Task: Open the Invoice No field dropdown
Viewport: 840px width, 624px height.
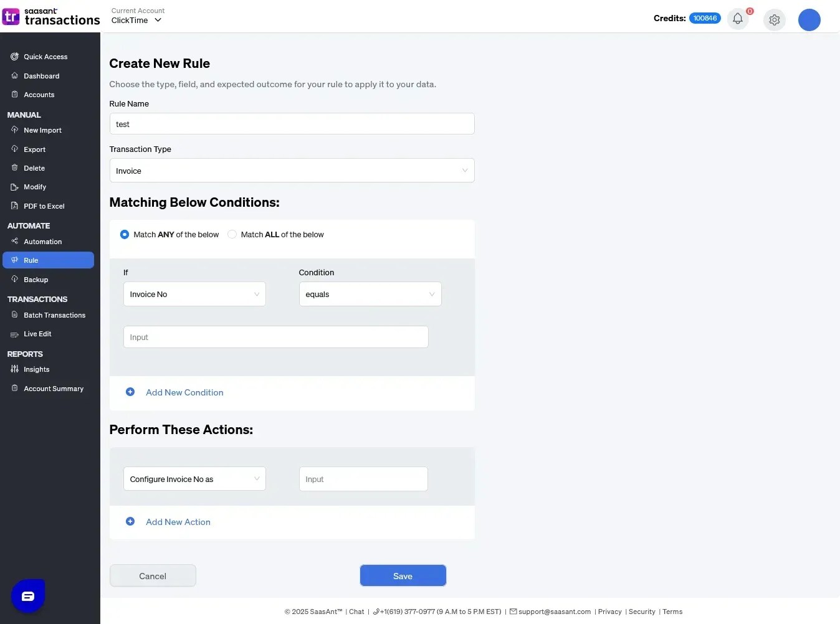Action: point(194,295)
